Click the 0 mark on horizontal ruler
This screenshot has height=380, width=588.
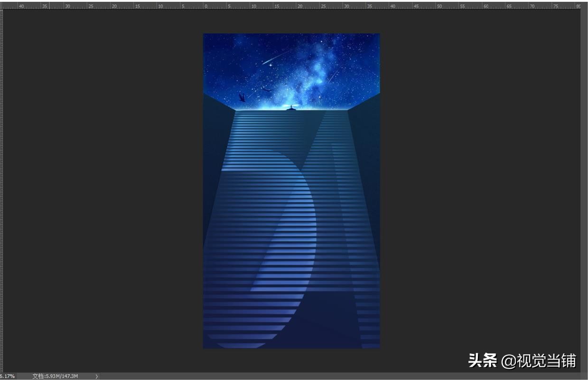click(206, 6)
